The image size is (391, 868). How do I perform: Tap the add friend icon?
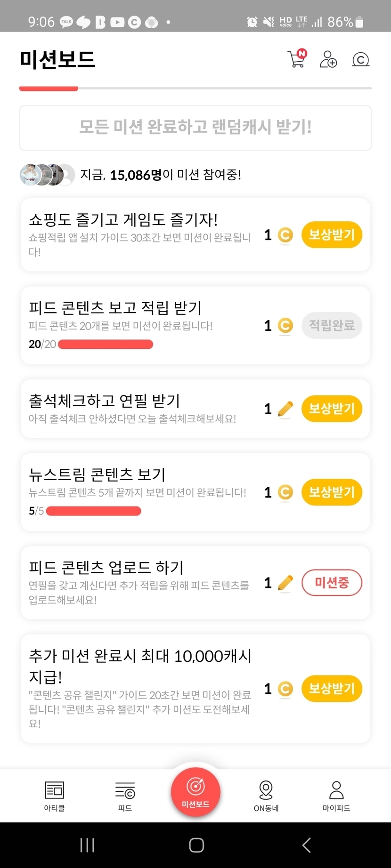(x=328, y=59)
